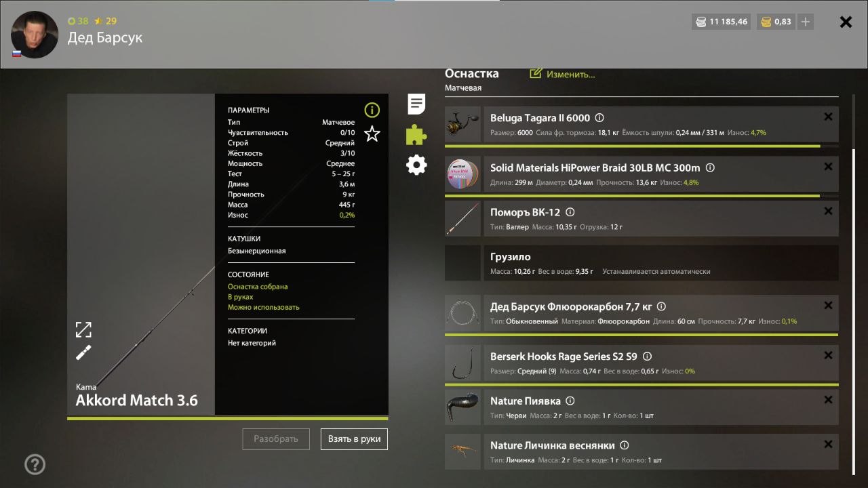Expand rod image to fullscreen
Image resolution: width=868 pixels, height=488 pixels.
click(x=83, y=329)
